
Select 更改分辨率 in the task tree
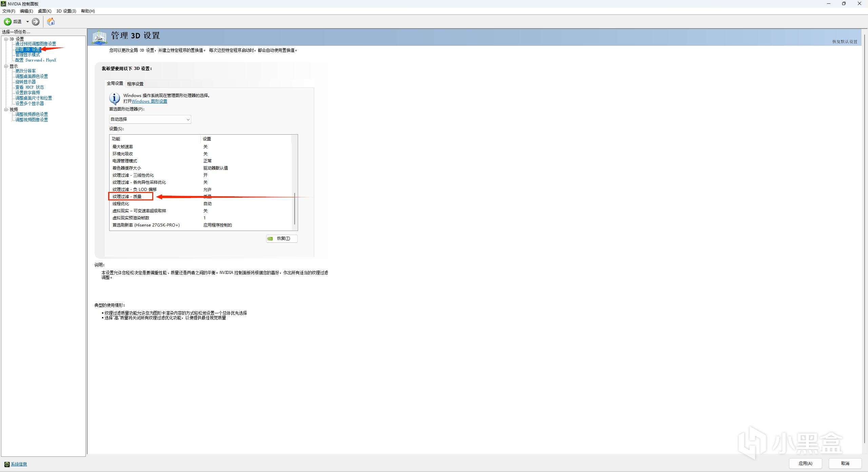tap(25, 71)
